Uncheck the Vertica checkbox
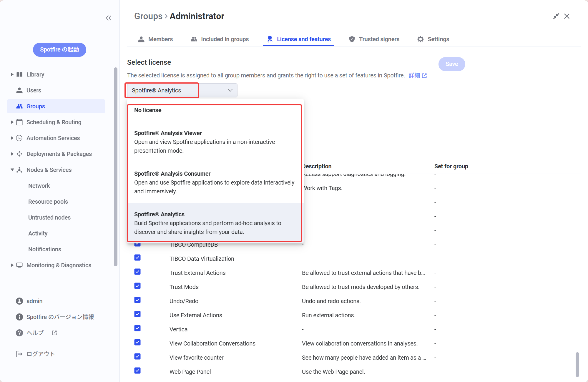Viewport: 588px width, 382px height. coord(137,328)
